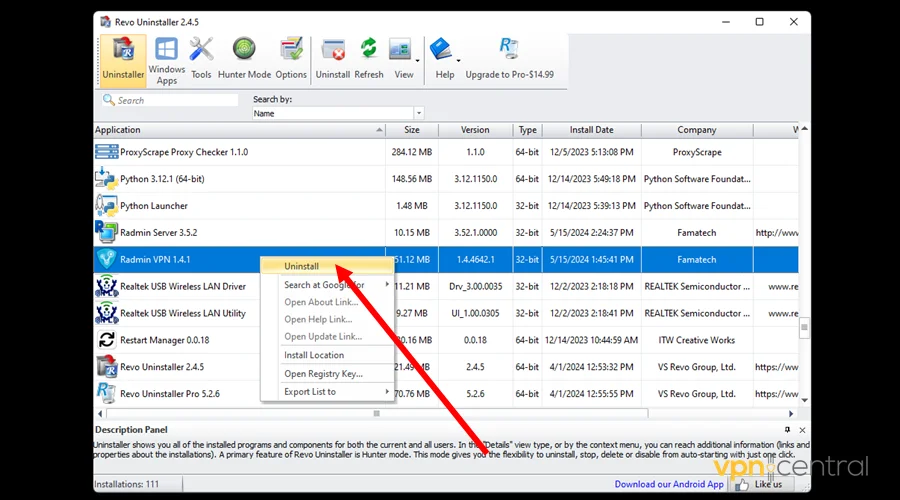Select Realtek USB Wireless LAN Driver icon

click(x=106, y=286)
